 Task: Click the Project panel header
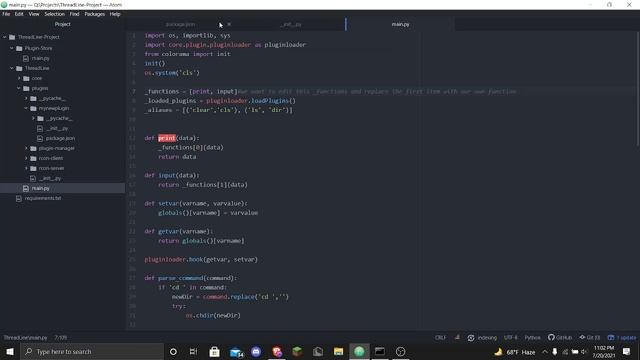pyautogui.click(x=62, y=24)
